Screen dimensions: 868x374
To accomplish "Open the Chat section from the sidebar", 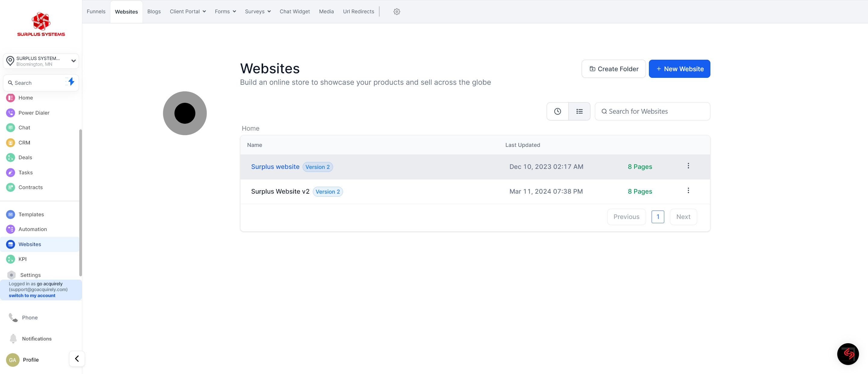I will click(24, 128).
